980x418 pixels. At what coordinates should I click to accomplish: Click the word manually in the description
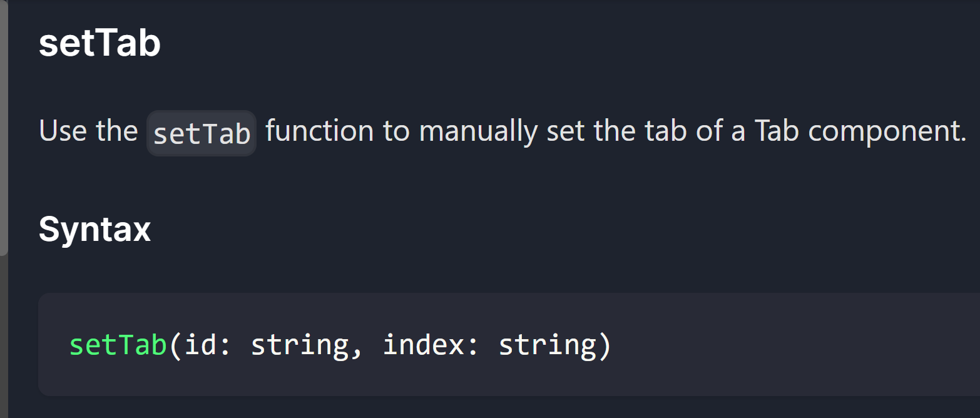pos(478,132)
